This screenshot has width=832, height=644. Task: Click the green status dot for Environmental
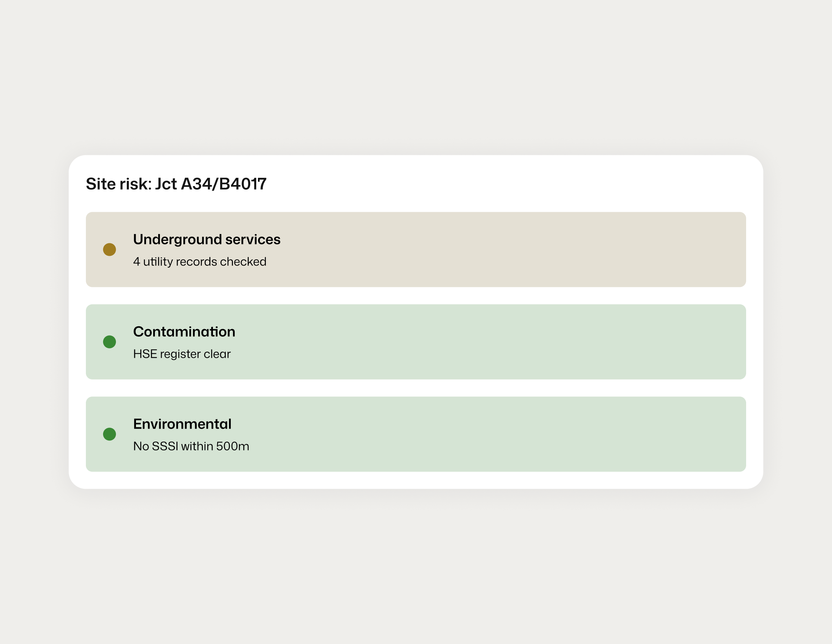point(110,434)
